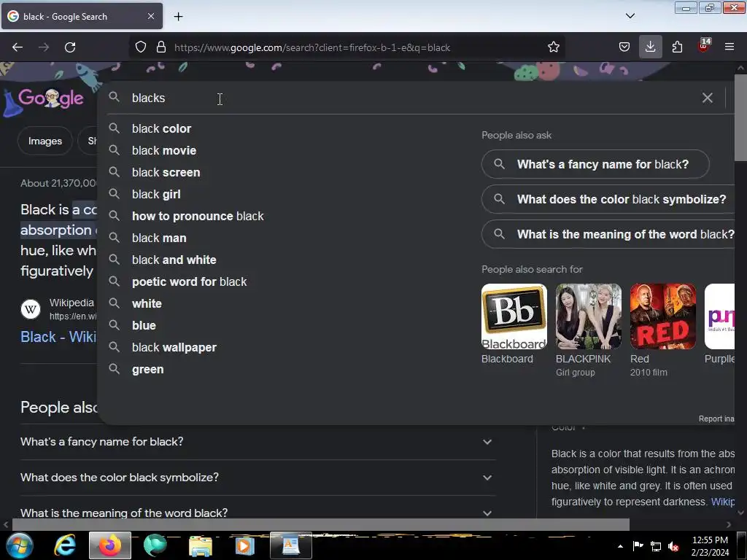Open the Firefox downloads panel
The width and height of the screenshot is (747, 560).
point(650,47)
